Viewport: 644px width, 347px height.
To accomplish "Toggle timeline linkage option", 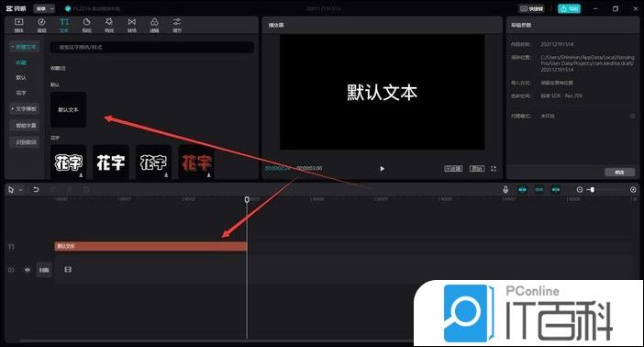I will [556, 189].
